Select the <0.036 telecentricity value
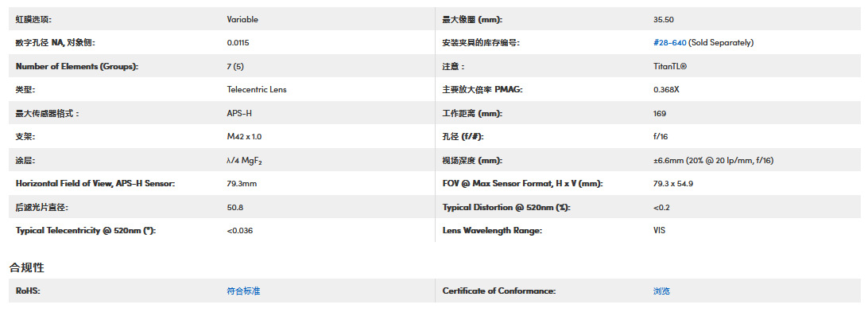 point(242,231)
